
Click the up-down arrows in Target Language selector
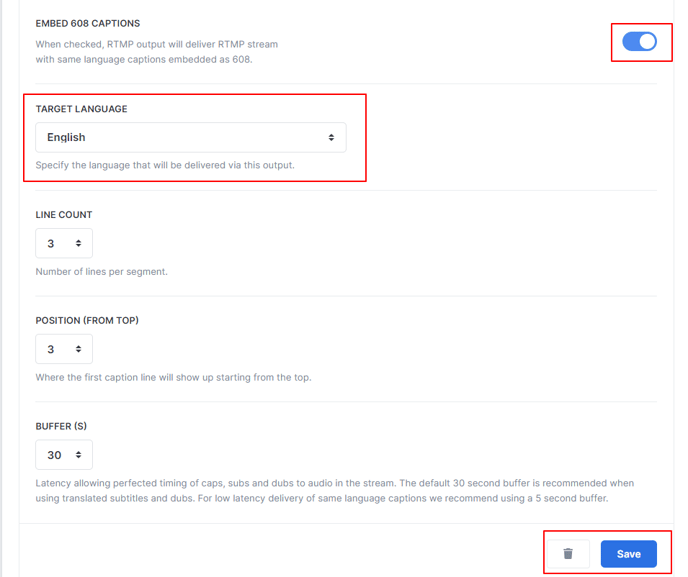pyautogui.click(x=331, y=137)
